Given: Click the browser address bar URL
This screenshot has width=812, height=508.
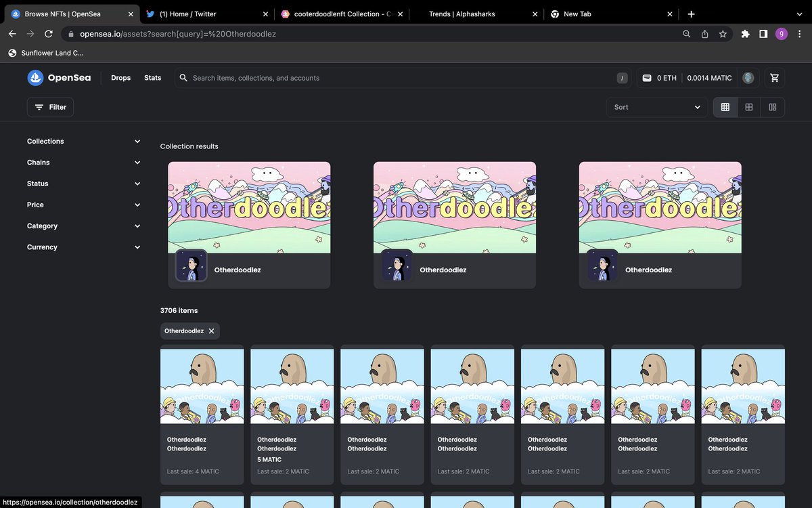Looking at the screenshot, I should pos(178,34).
